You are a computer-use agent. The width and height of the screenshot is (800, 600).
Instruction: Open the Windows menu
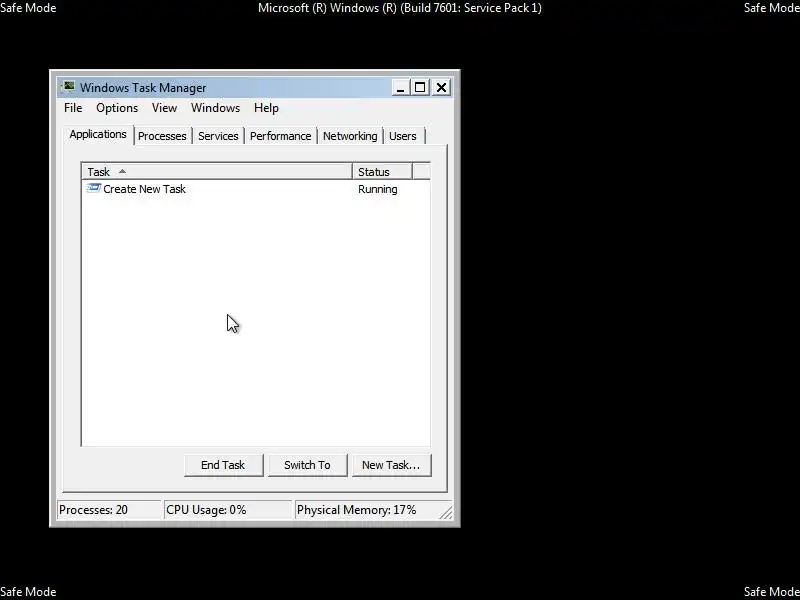coord(215,108)
